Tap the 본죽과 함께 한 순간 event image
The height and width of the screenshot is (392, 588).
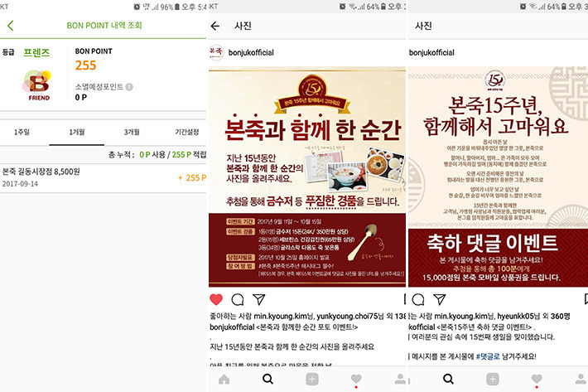(306, 177)
